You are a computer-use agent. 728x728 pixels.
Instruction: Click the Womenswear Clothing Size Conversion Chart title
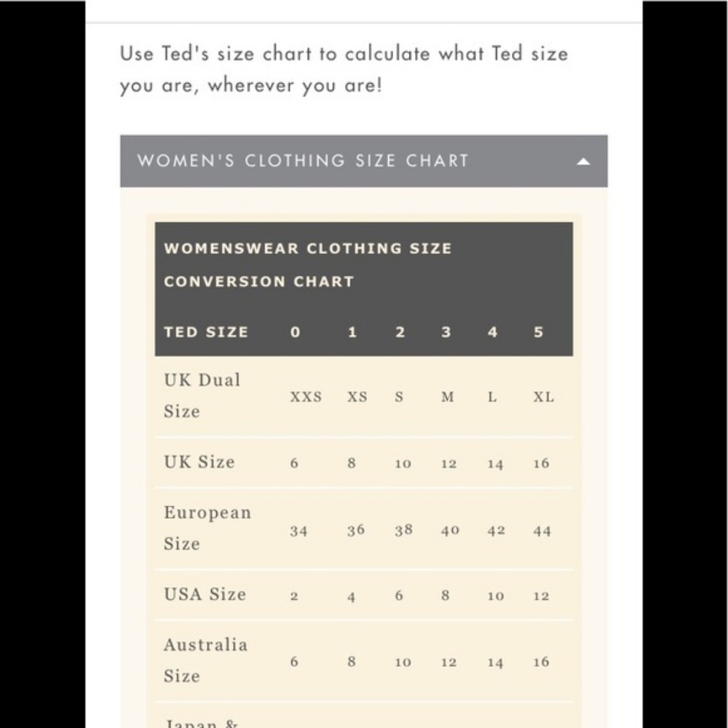click(307, 265)
